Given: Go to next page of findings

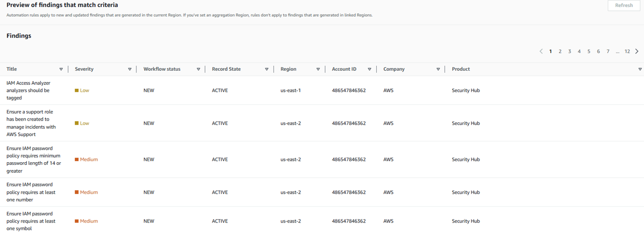Looking at the screenshot, I should [637, 51].
